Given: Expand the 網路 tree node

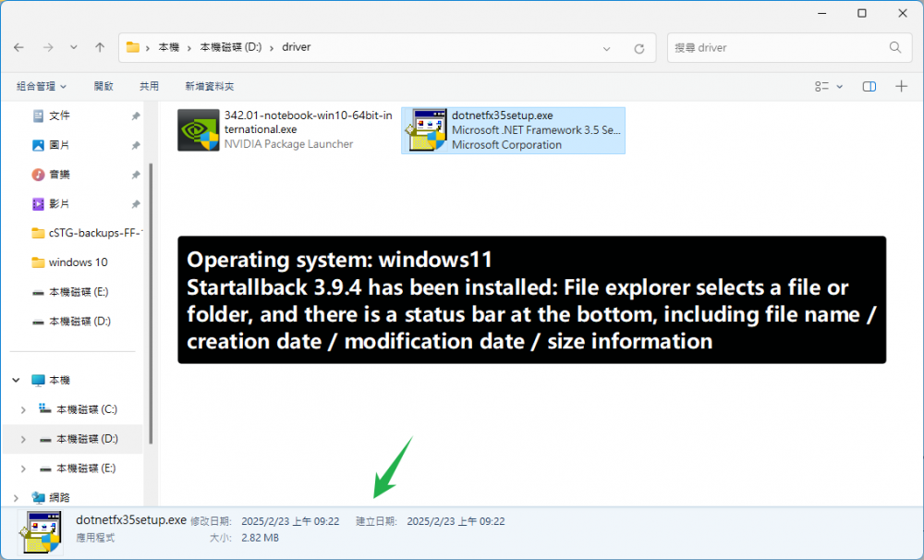Looking at the screenshot, I should [x=16, y=498].
